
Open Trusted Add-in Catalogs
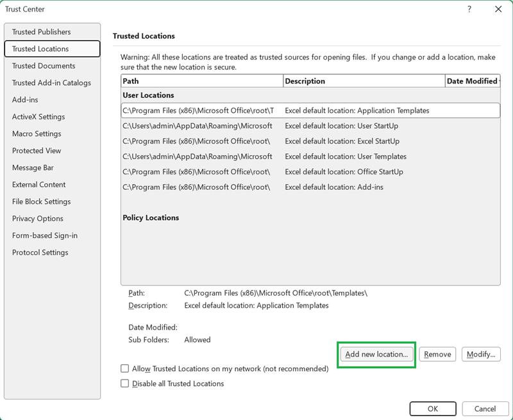tap(52, 83)
